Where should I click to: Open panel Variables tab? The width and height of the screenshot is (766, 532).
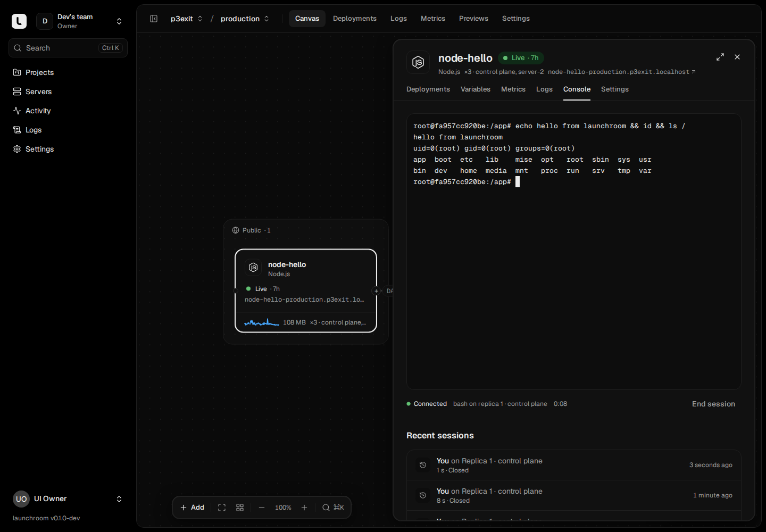[x=476, y=89]
